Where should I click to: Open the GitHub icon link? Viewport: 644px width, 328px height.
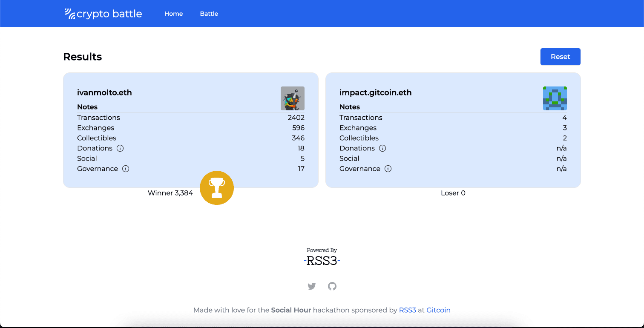[332, 286]
